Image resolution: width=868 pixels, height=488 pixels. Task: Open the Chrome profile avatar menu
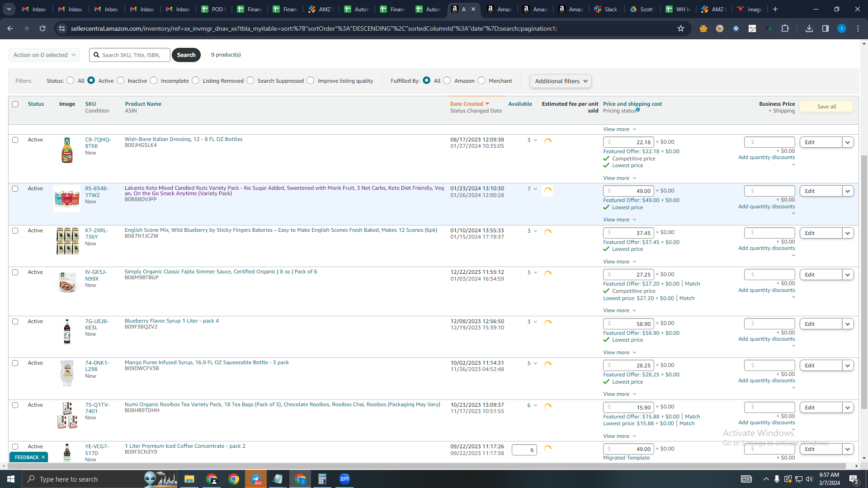842,28
